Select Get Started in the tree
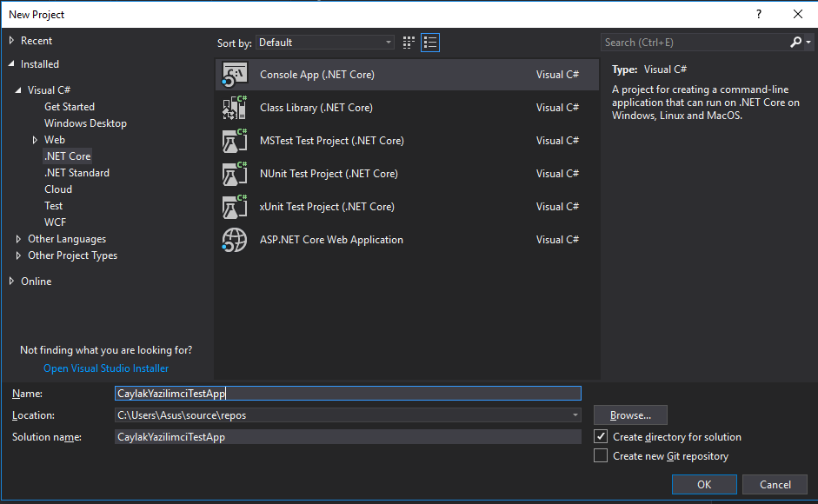 click(70, 106)
